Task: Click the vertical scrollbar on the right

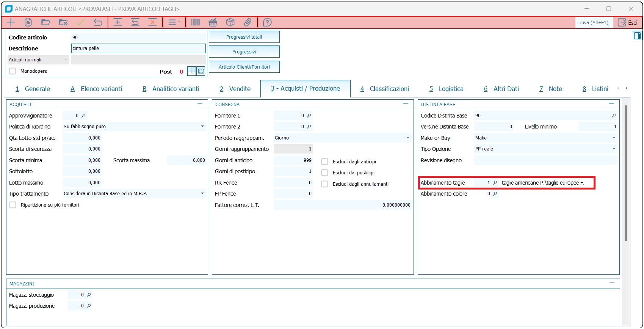Action: 625,173
